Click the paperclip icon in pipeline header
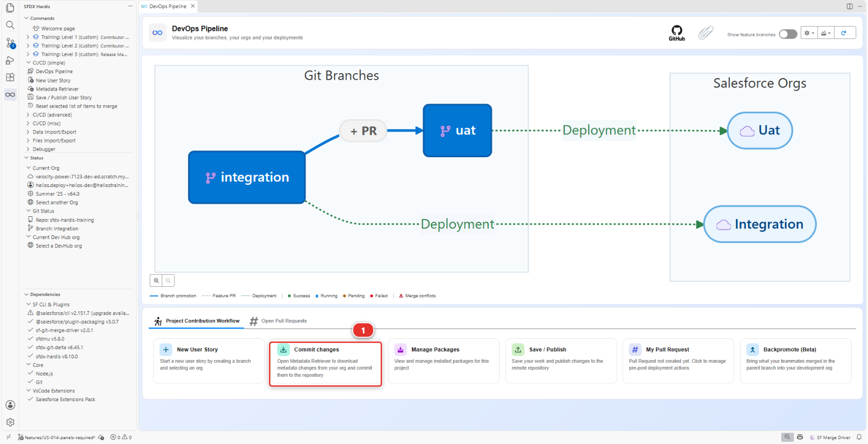Screen dimensions: 868x444 click(x=705, y=33)
